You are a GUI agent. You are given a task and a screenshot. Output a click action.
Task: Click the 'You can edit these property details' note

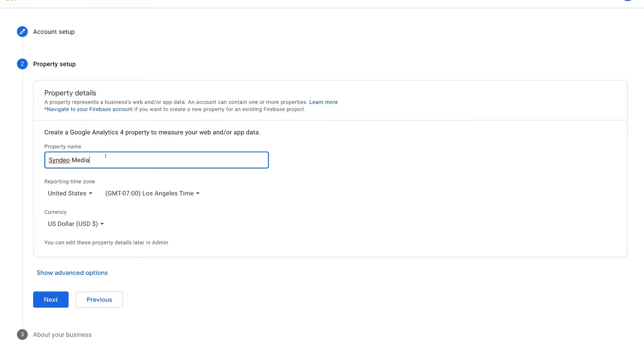106,242
